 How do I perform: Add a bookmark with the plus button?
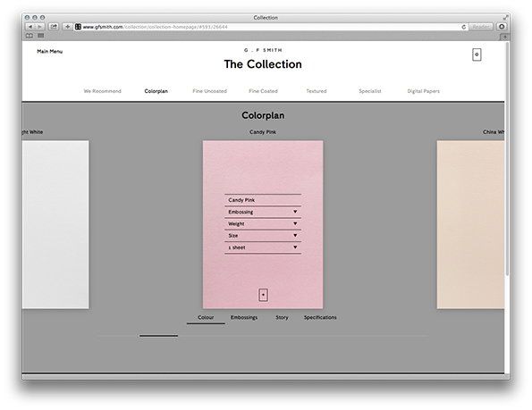(68, 27)
